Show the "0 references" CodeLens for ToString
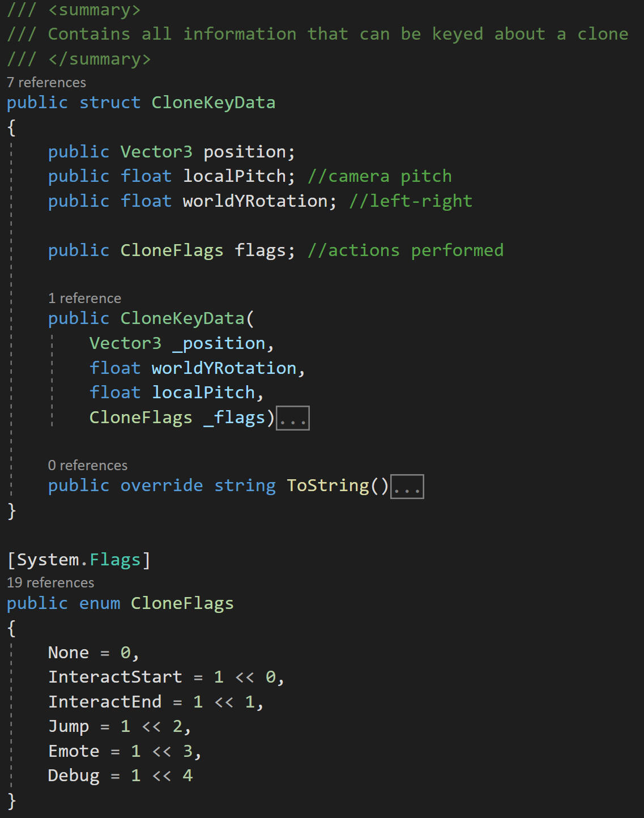 [x=88, y=466]
